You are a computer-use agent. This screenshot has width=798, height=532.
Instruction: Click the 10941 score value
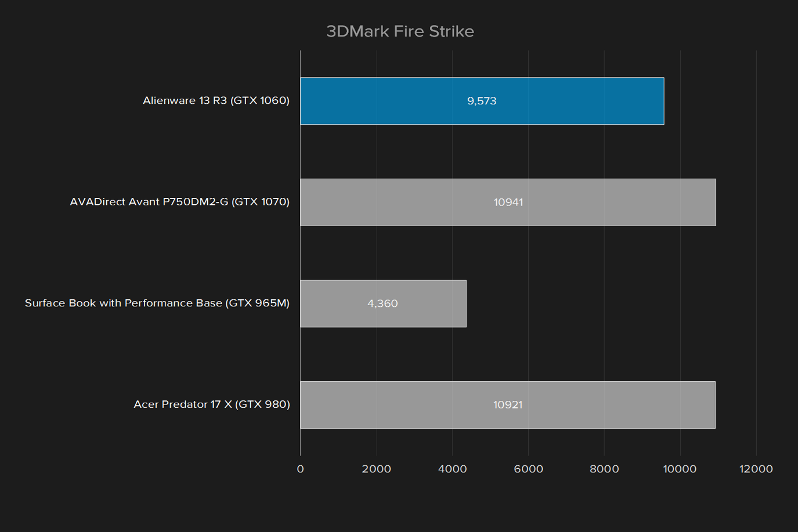click(x=508, y=202)
